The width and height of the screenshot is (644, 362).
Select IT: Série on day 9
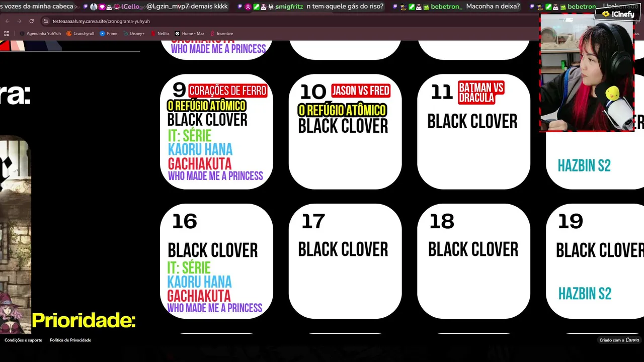190,135
